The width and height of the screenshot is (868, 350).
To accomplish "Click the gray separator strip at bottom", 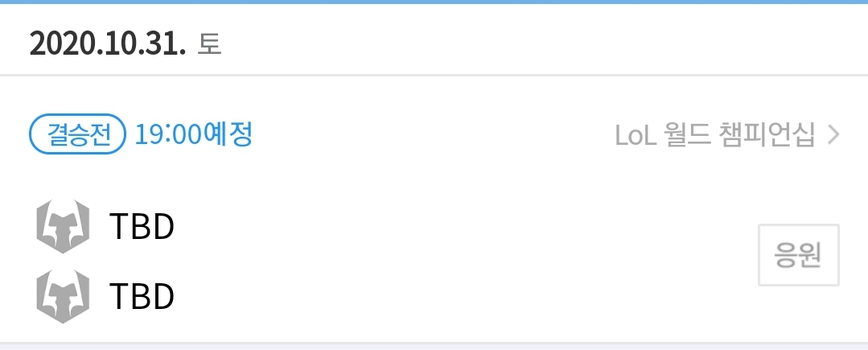I will coord(434,346).
